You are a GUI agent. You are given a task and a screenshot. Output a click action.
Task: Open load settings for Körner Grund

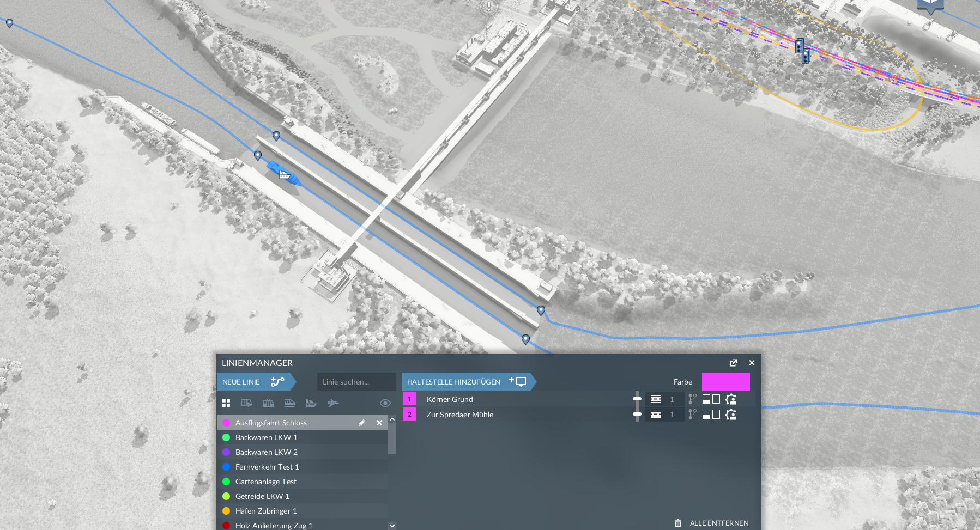[x=731, y=399]
